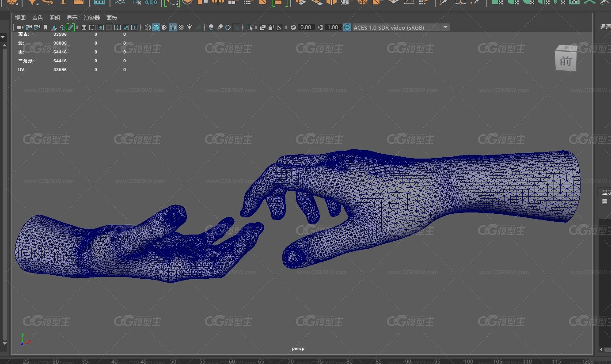Screen dimensions: 611x364
Task: Click the persp camera label
Action: tap(298, 349)
